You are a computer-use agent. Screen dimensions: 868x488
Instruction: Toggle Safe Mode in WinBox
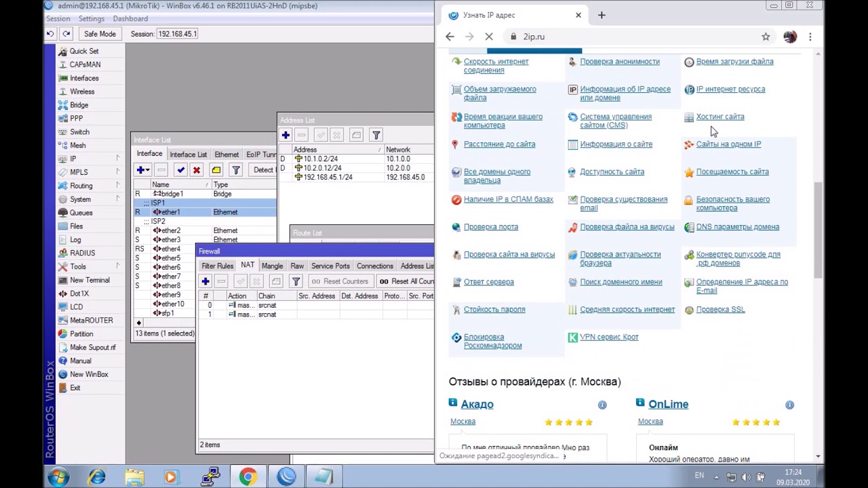pos(100,34)
